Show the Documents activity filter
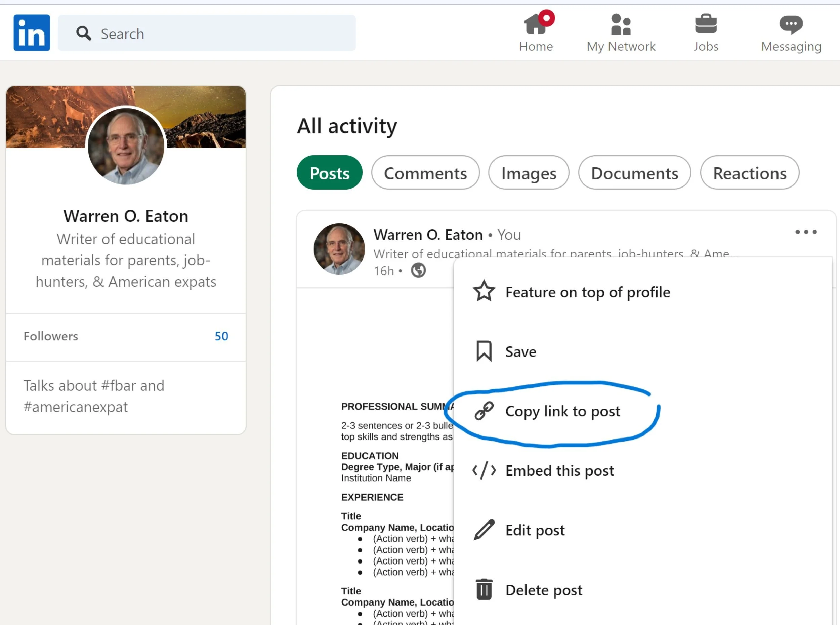 click(634, 173)
